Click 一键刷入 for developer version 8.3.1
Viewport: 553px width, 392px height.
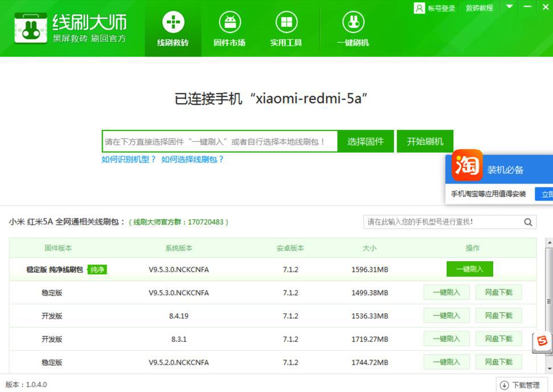(447, 339)
